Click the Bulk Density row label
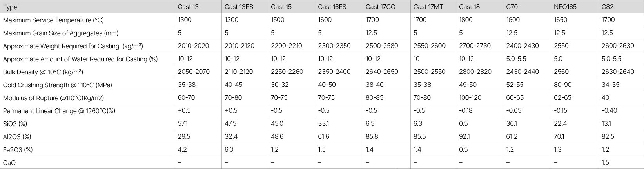 tap(43, 72)
